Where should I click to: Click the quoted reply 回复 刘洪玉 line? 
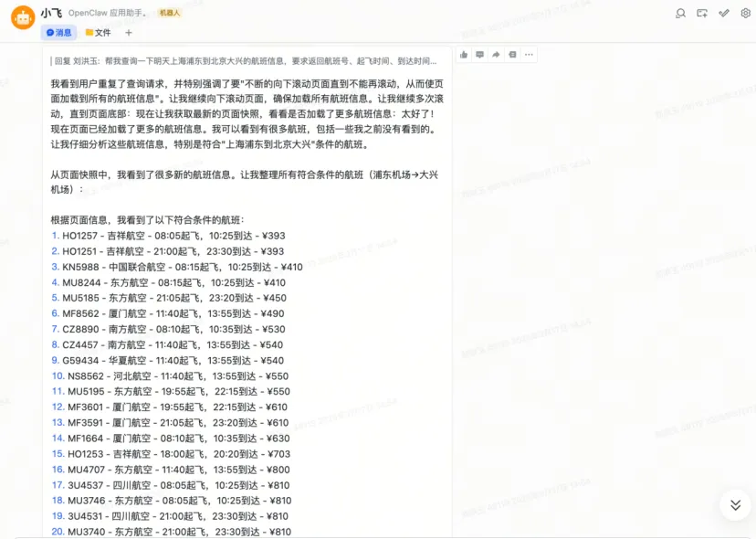tap(244, 61)
